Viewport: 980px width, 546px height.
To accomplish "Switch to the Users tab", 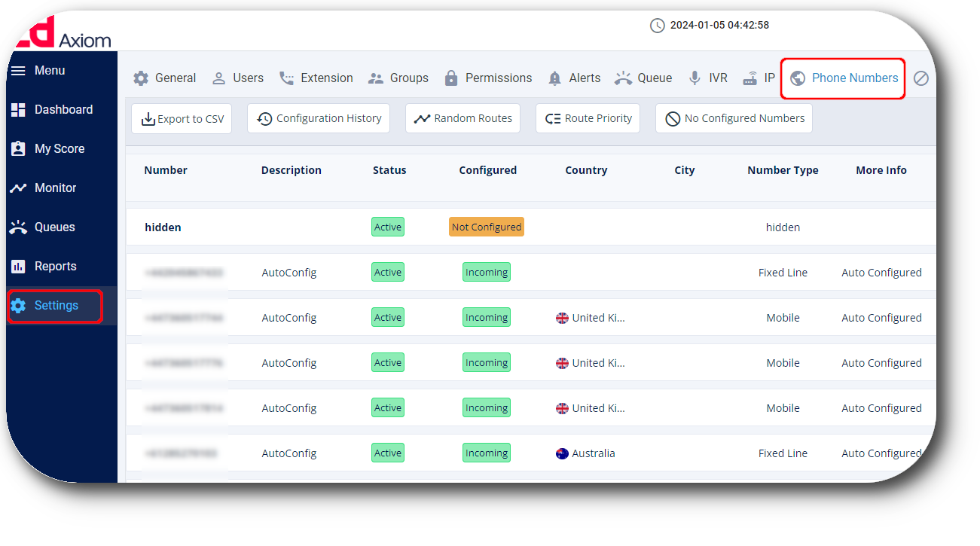I will [238, 78].
